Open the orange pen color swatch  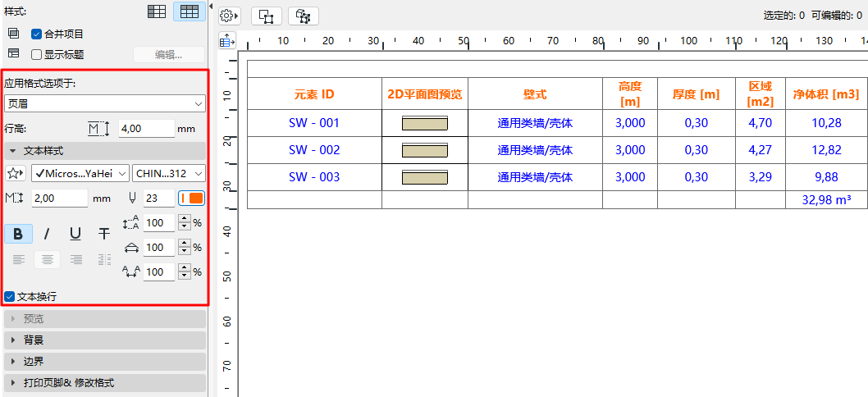(191, 198)
